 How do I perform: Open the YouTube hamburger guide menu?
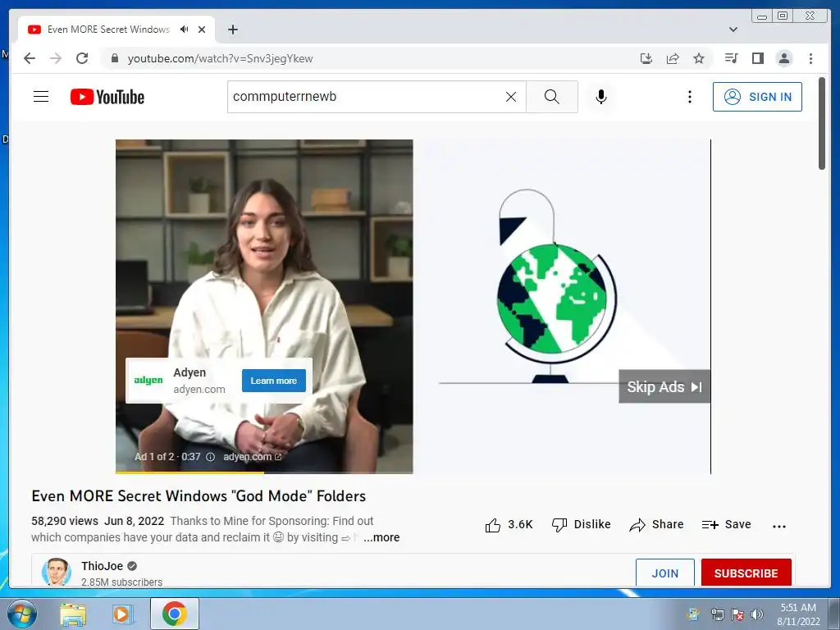pyautogui.click(x=41, y=97)
